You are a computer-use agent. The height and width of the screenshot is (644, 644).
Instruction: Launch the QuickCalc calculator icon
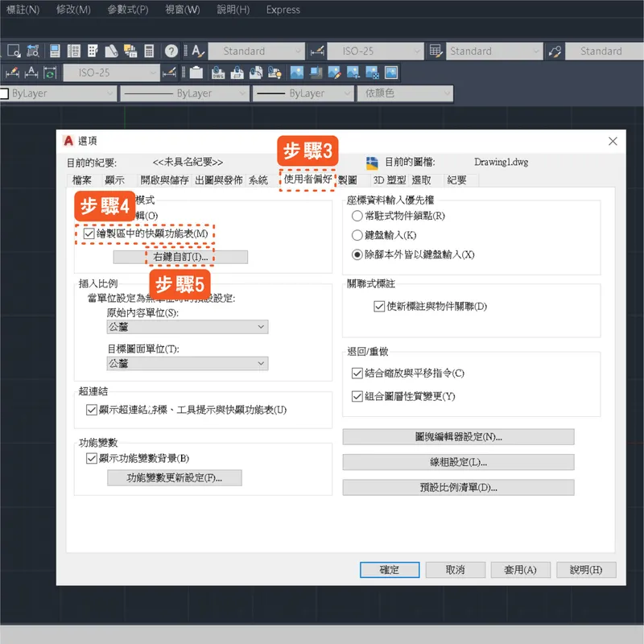coord(149,51)
